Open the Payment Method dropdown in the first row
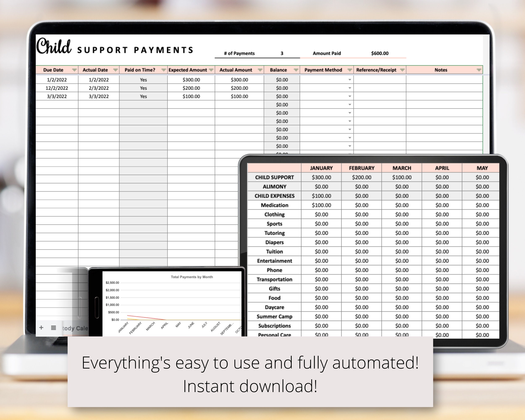525x420 pixels. (x=350, y=80)
